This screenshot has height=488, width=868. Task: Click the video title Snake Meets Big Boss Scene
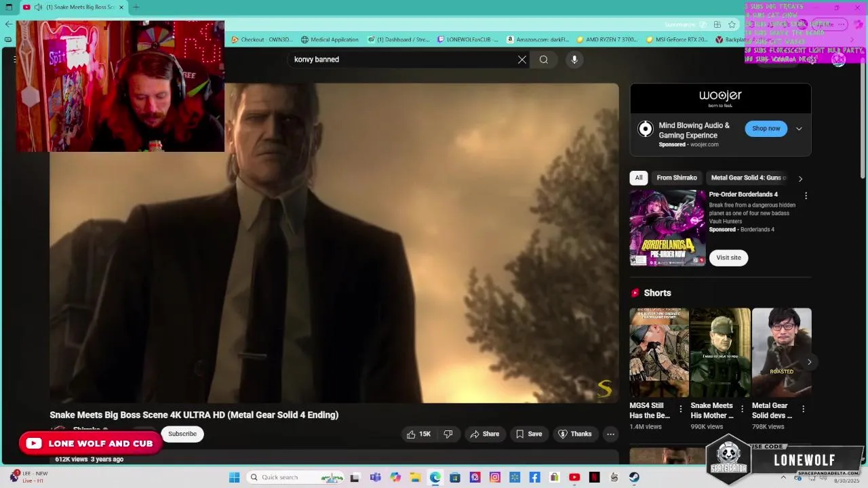[194, 415]
